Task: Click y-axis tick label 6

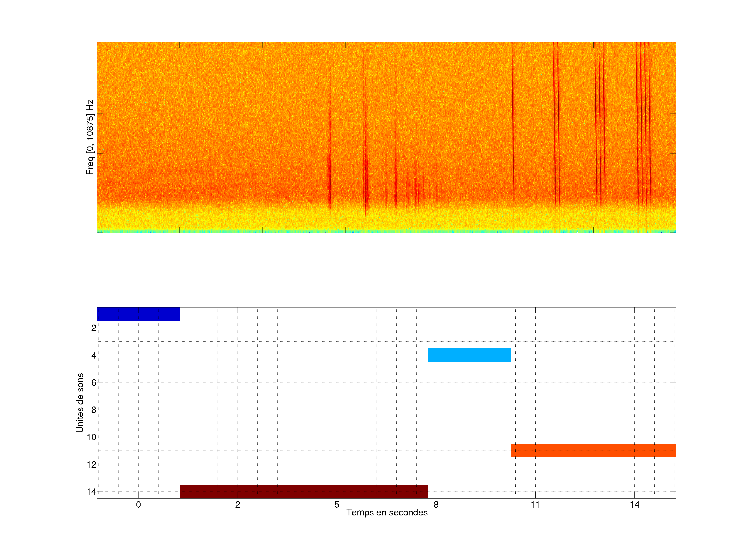Action: [x=94, y=382]
